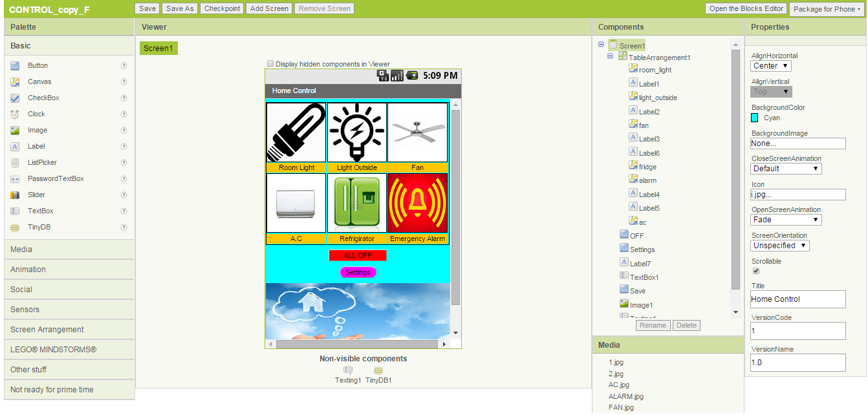This screenshot has width=868, height=415.
Task: Click the question mark help next to CheckBox
Action: point(123,98)
